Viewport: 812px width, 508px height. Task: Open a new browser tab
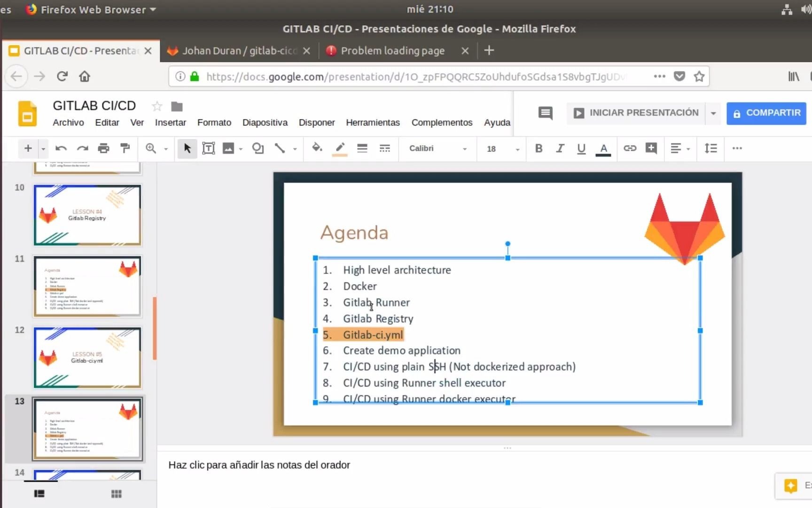[489, 50]
